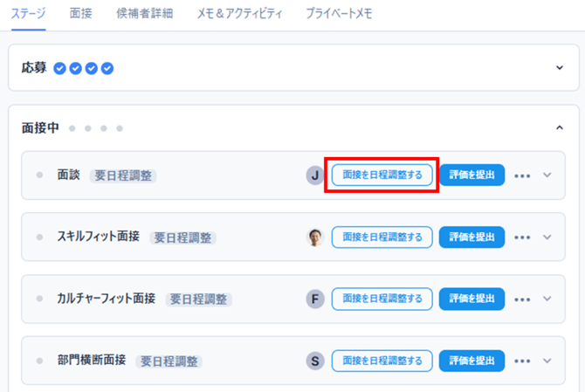Screen dimensions: 585x392
Task: Click the J interviewer avatar for 面談
Action: point(315,175)
